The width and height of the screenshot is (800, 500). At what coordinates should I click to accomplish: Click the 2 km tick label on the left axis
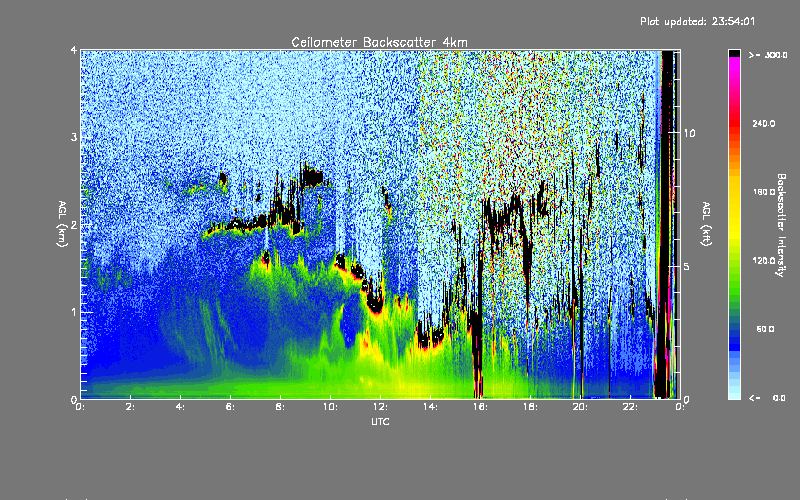pyautogui.click(x=74, y=224)
